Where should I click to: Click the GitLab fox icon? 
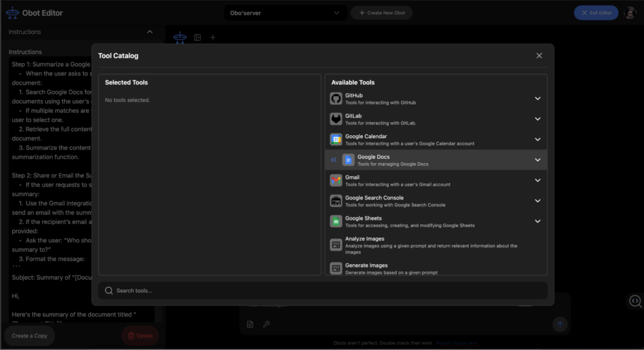coord(336,119)
